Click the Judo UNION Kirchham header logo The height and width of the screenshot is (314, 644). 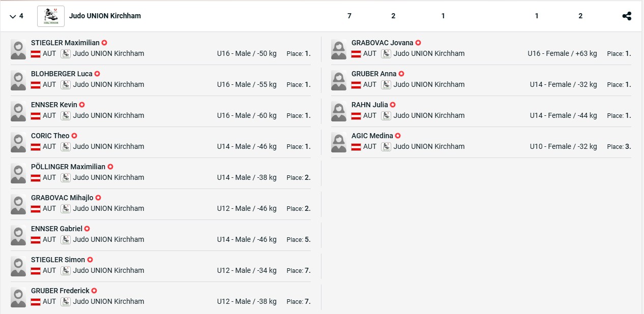coord(51,16)
